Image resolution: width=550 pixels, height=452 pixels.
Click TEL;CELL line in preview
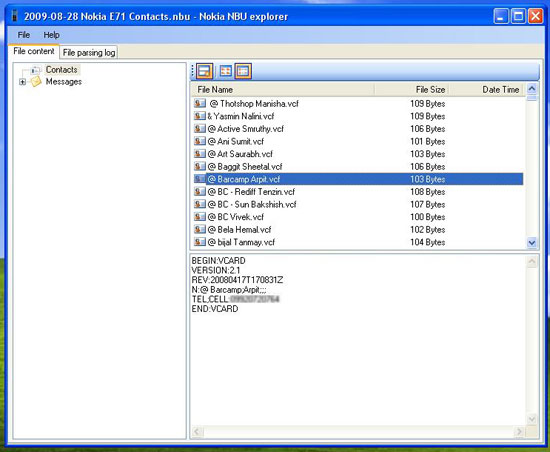coord(235,299)
